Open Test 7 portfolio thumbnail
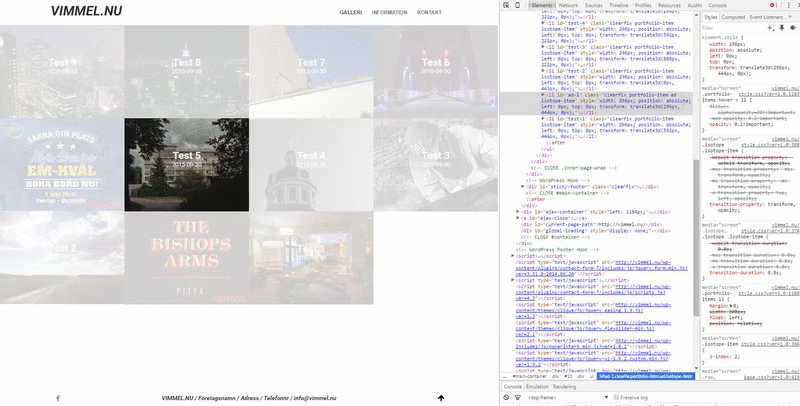The width and height of the screenshot is (800, 406). (x=311, y=71)
